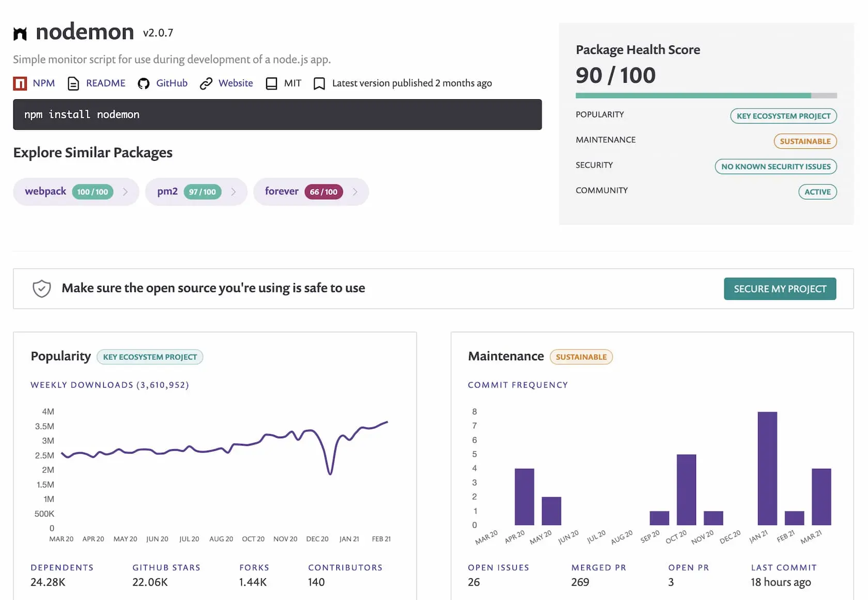Select the Sustainable badge in health score panel
The image size is (868, 600).
pos(805,141)
